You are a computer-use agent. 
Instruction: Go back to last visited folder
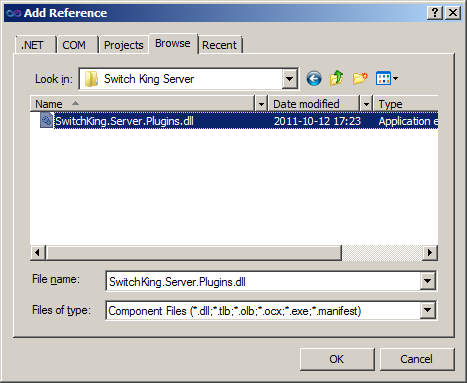click(x=314, y=79)
